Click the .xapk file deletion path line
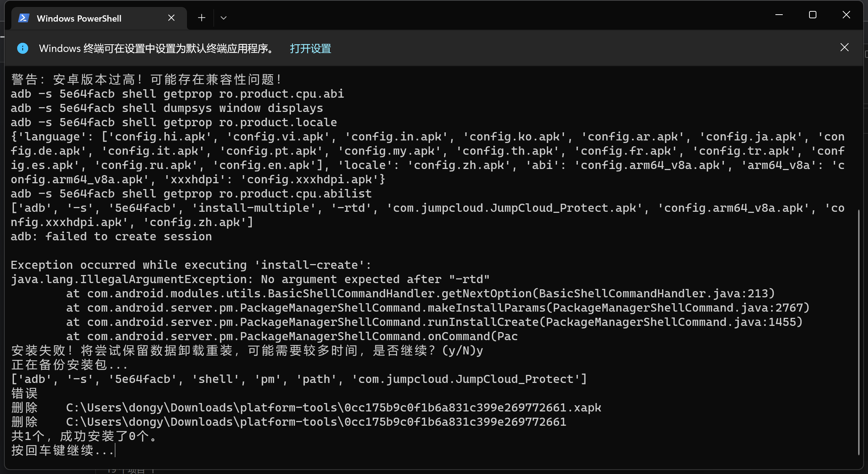The height and width of the screenshot is (474, 868). [333, 407]
